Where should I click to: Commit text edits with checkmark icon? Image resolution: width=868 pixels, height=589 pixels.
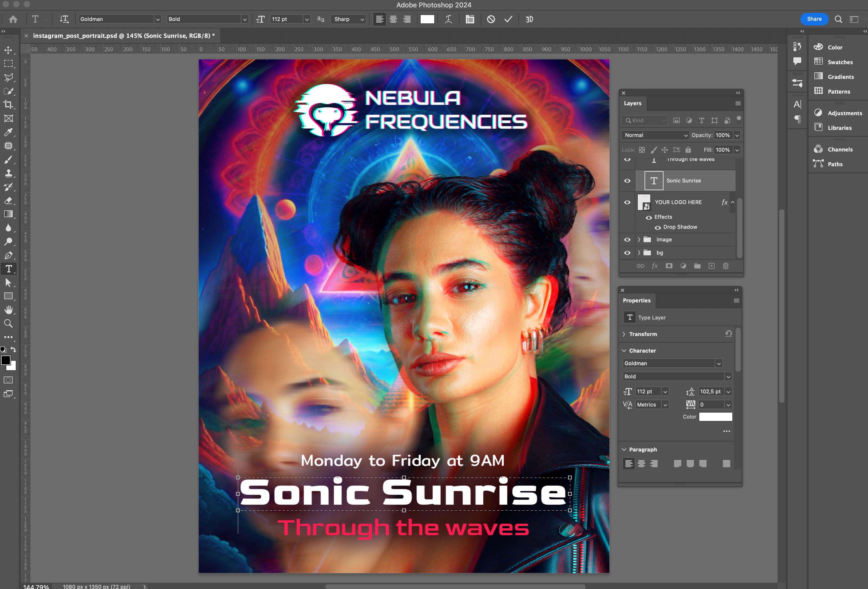coord(508,19)
